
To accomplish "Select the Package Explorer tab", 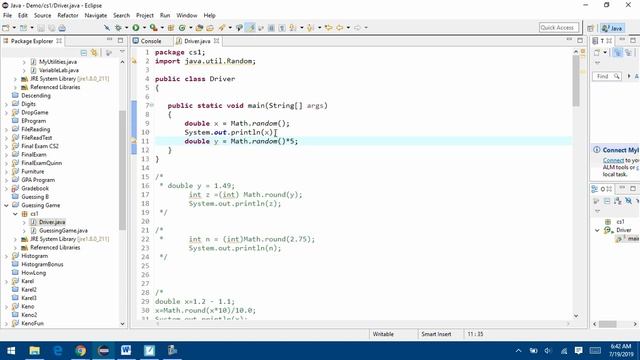I will 32,41.
